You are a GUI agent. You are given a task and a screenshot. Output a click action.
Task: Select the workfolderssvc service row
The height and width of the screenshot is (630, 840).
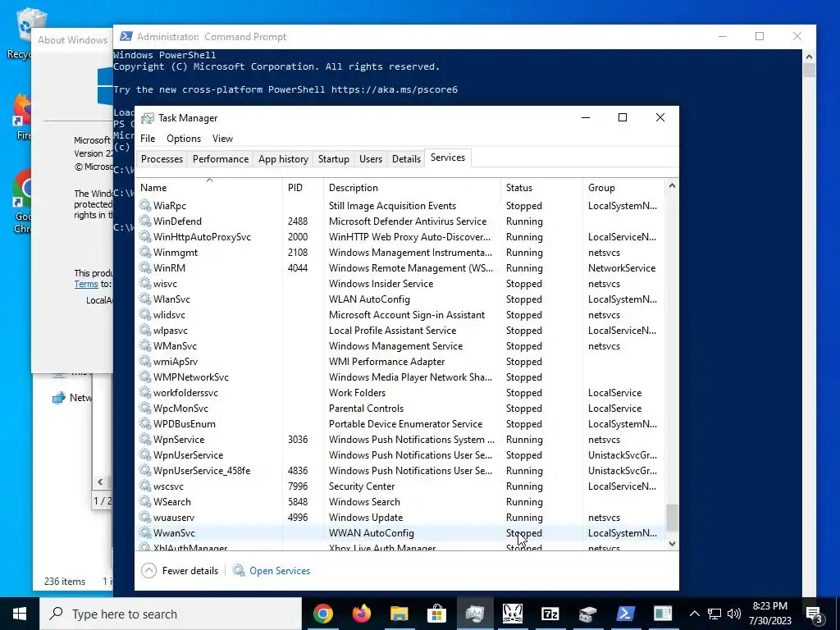(x=400, y=393)
